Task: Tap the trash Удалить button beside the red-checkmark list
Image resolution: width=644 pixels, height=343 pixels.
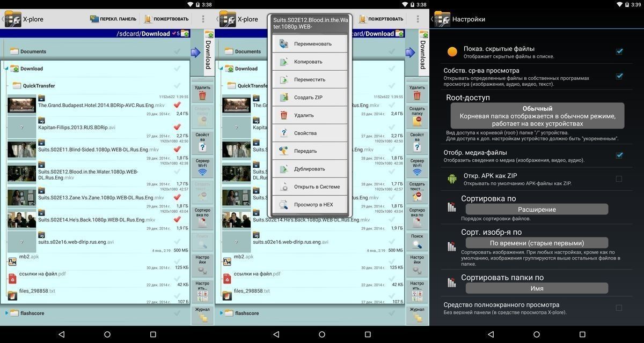Action: [x=202, y=92]
